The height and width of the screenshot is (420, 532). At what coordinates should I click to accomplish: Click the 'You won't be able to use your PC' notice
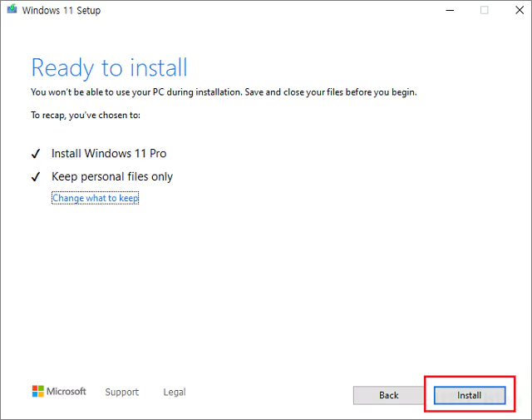[224, 92]
